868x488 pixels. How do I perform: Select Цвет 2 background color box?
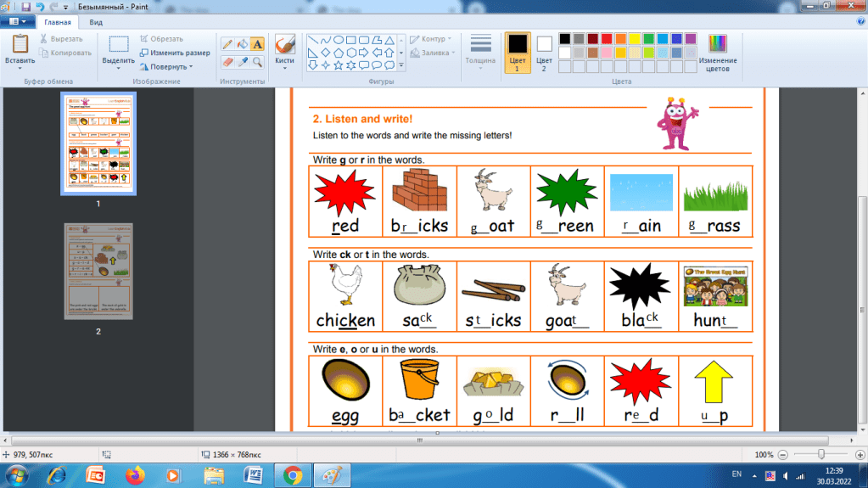544,51
